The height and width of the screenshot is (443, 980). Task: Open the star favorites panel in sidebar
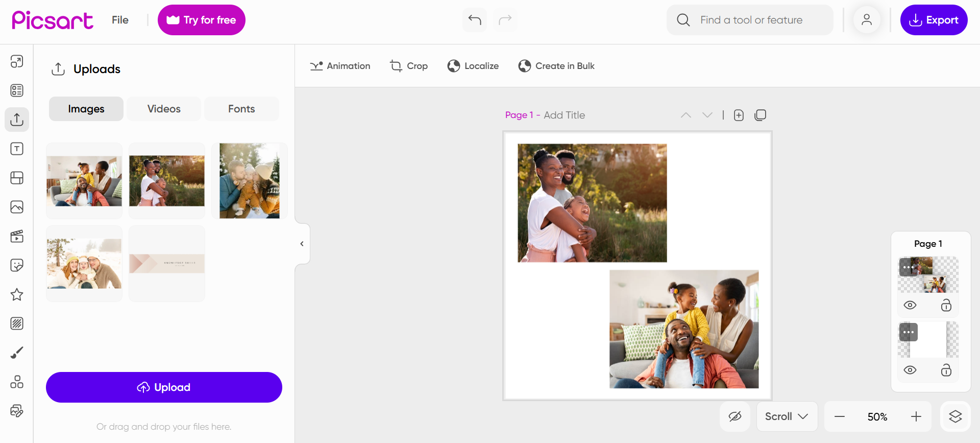pyautogui.click(x=17, y=294)
